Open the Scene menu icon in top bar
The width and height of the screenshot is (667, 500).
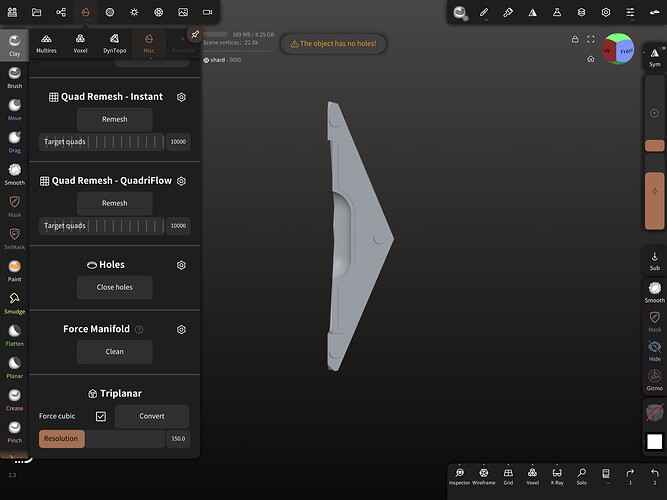coord(12,12)
